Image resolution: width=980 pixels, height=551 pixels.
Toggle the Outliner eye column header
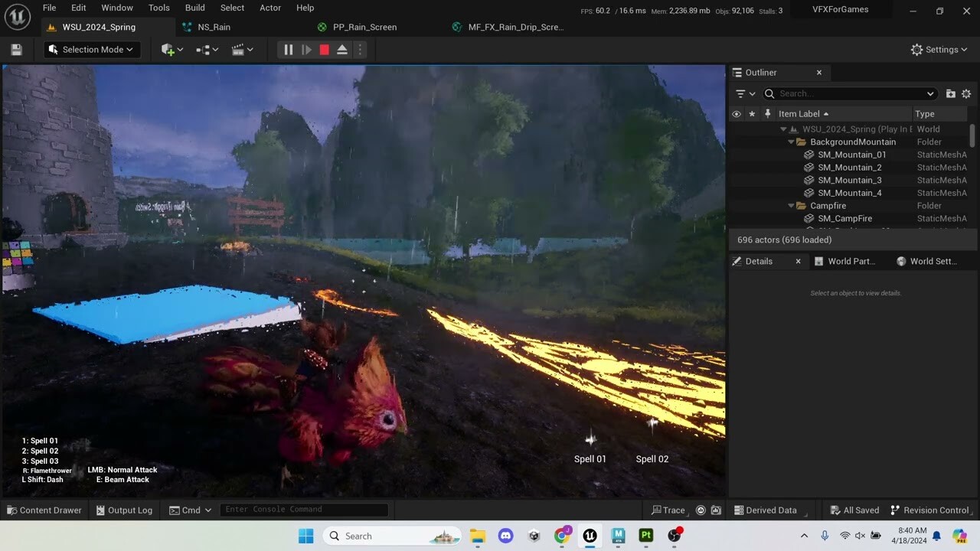coord(737,113)
